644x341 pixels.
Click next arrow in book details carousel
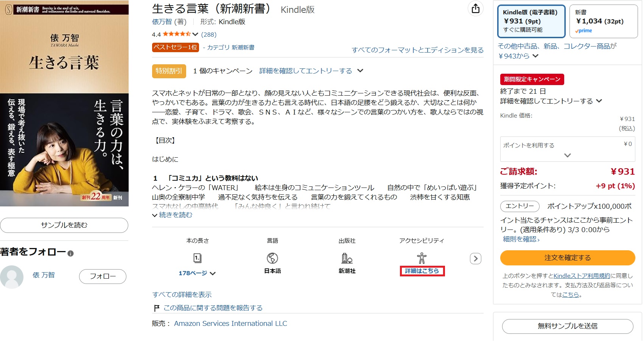(x=476, y=259)
